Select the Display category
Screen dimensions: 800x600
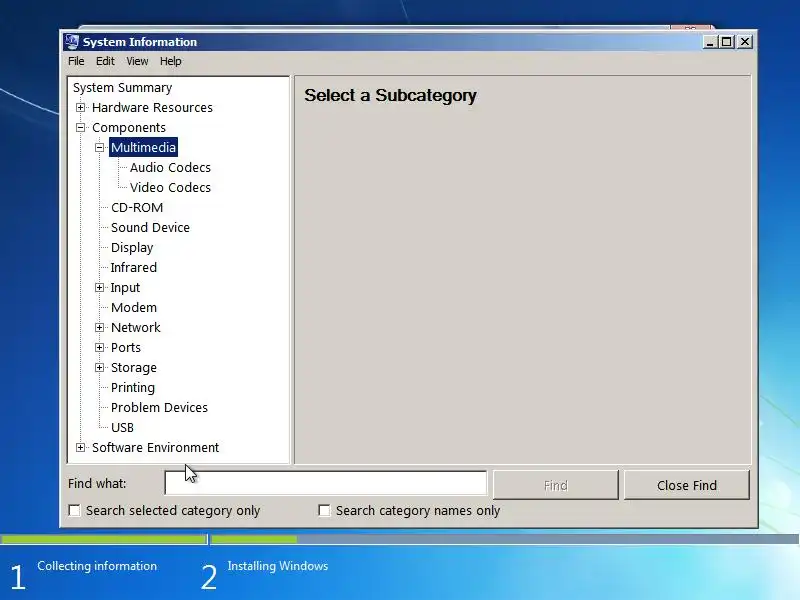(132, 247)
